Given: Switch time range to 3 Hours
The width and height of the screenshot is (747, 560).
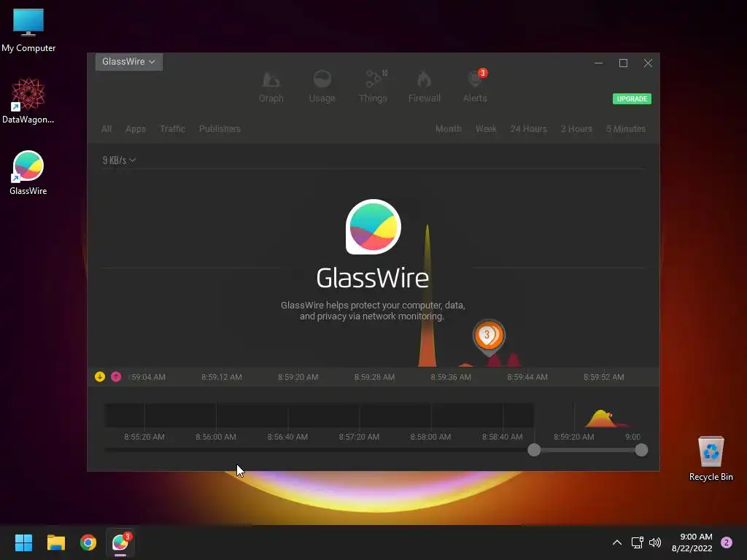Looking at the screenshot, I should 576,129.
